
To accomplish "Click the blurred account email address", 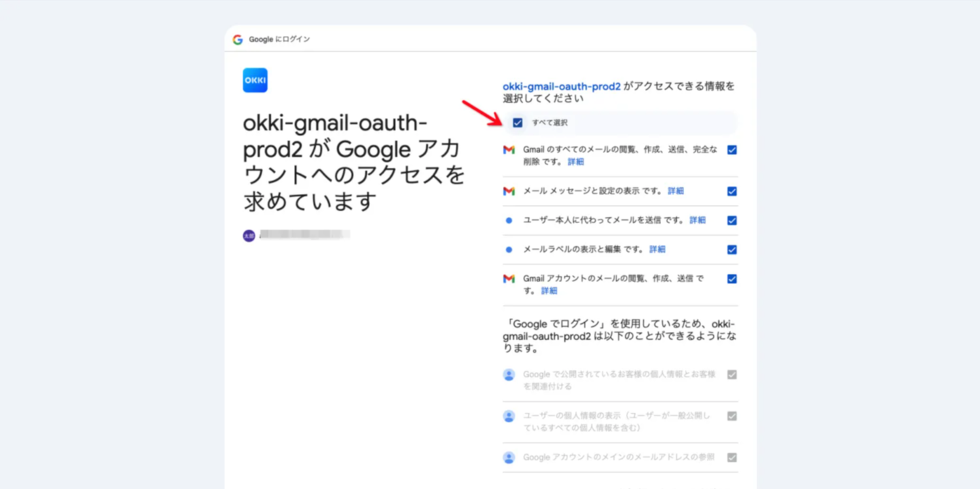I will coord(304,234).
